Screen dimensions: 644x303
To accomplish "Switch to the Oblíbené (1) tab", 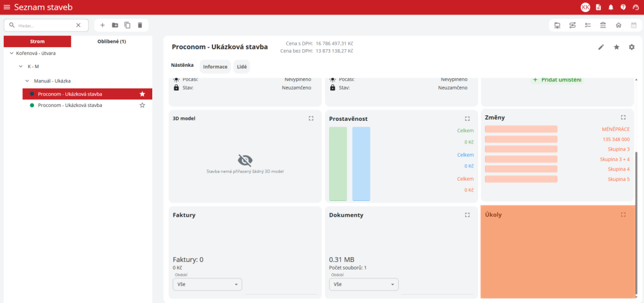I will 111,42.
